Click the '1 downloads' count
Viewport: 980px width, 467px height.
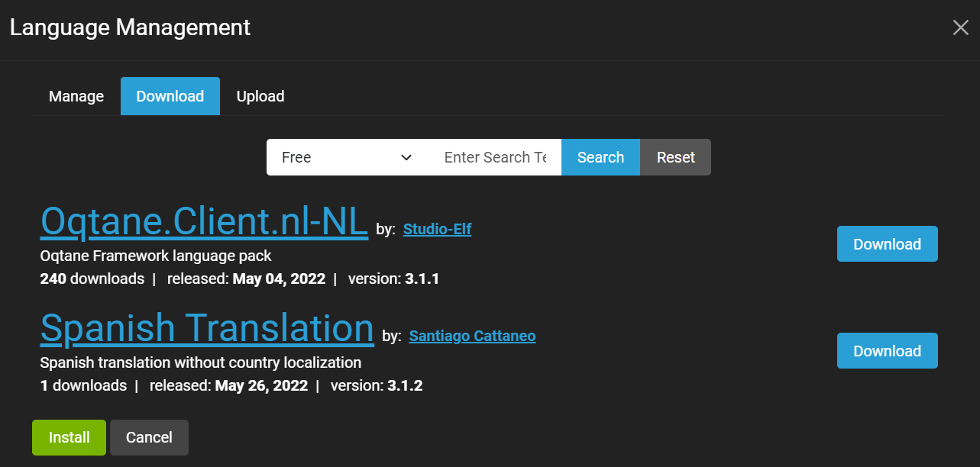[83, 385]
